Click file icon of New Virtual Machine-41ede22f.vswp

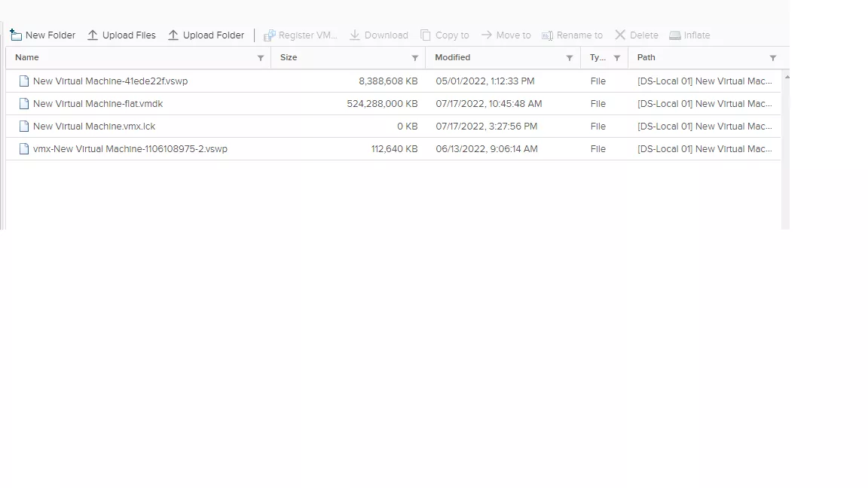pos(24,81)
